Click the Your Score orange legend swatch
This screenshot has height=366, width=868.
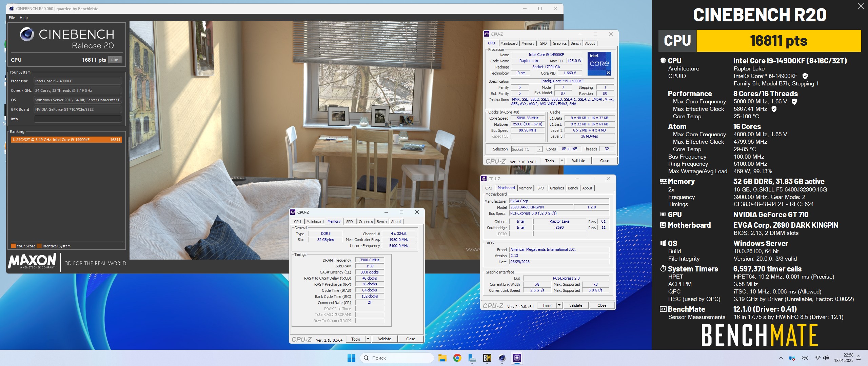(13, 246)
